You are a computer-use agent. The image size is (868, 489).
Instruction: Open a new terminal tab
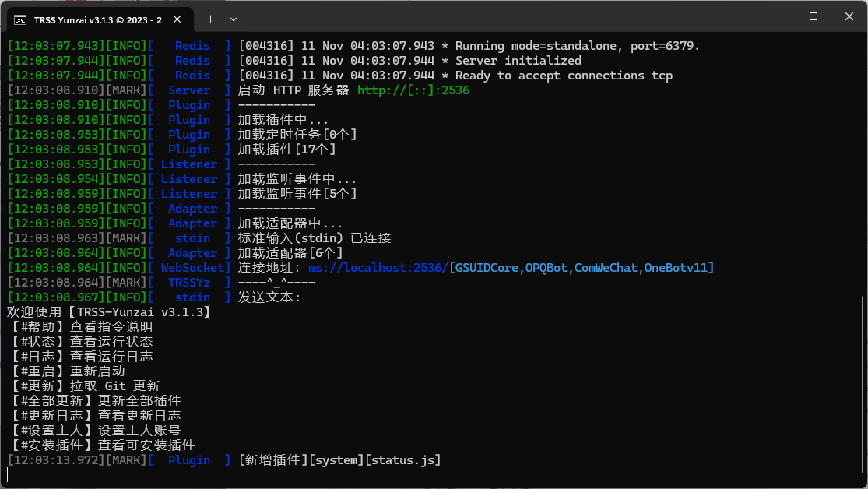tap(210, 18)
